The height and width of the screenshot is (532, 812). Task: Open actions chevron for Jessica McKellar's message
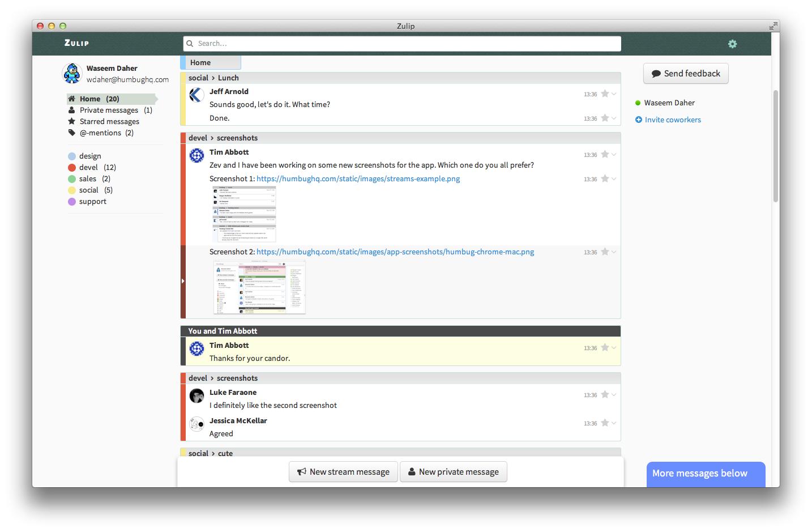click(614, 423)
